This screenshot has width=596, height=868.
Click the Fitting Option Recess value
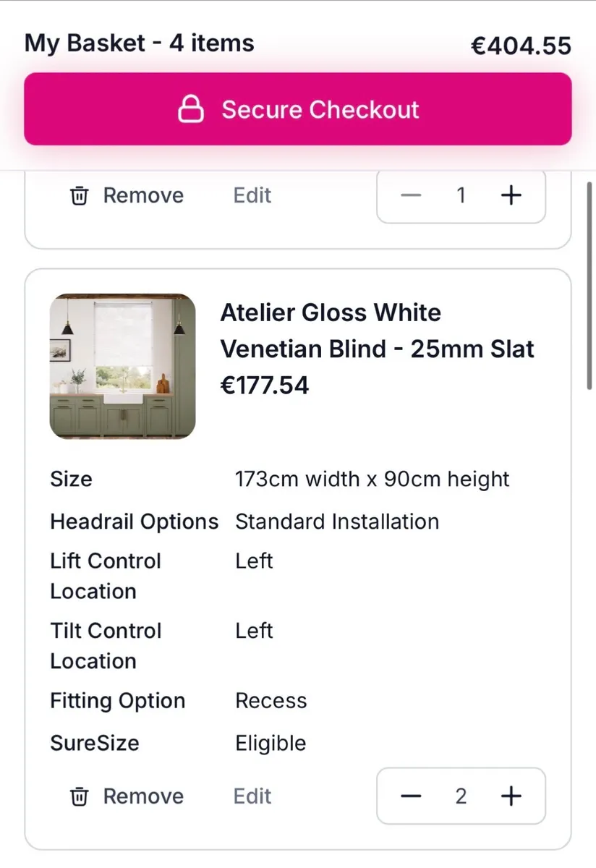[271, 700]
